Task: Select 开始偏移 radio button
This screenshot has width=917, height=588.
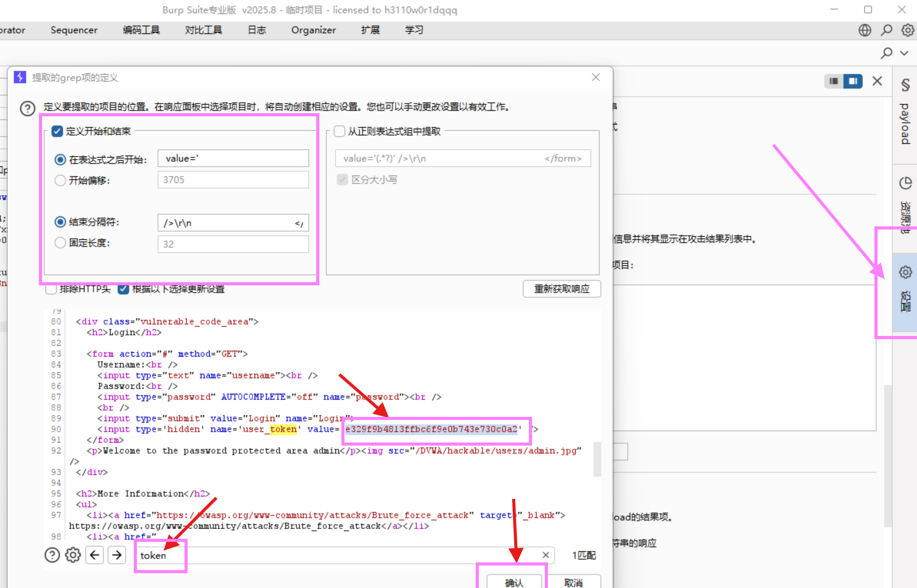Action: [60, 180]
